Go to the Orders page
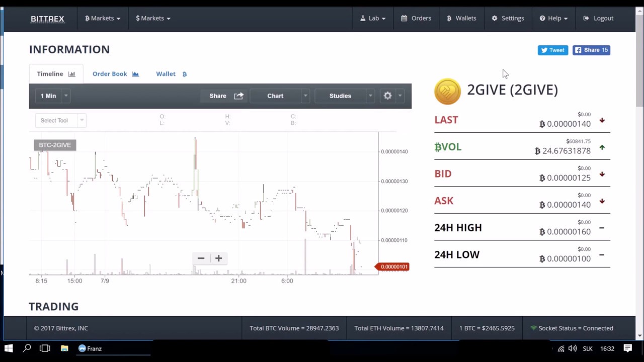 (416, 18)
